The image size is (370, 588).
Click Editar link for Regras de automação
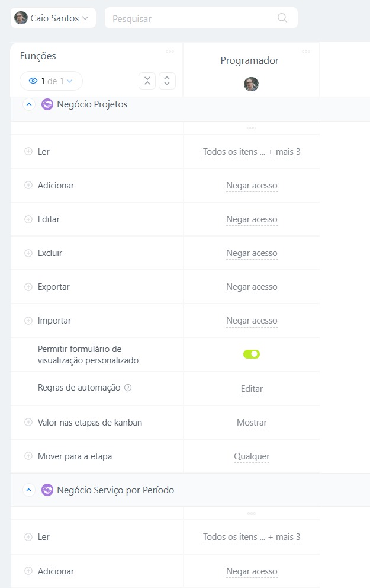(252, 389)
